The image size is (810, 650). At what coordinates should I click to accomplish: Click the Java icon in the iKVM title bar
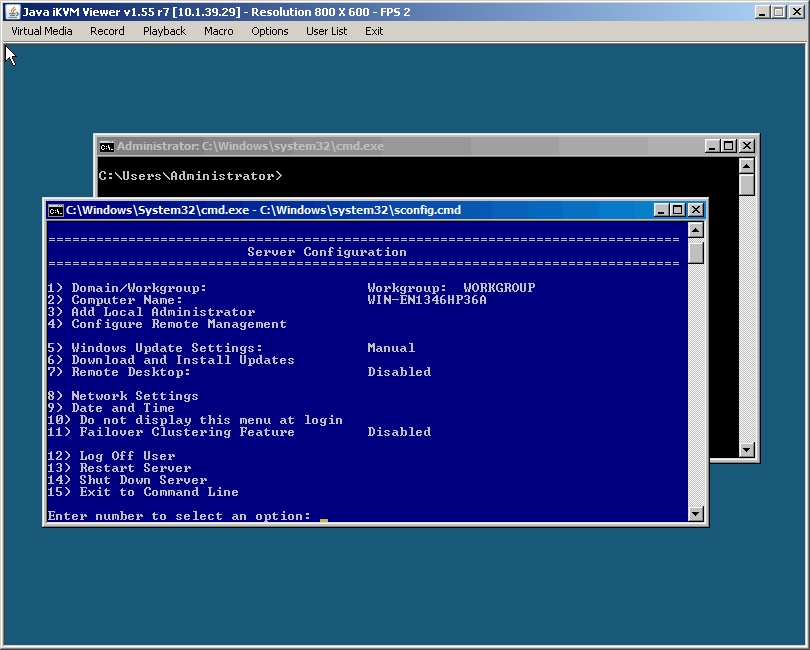point(12,11)
